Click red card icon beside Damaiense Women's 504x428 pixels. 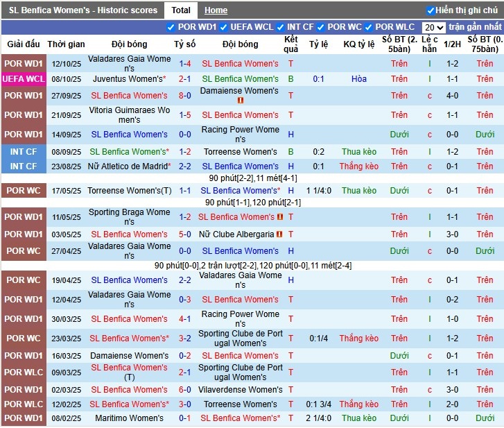pyautogui.click(x=241, y=101)
